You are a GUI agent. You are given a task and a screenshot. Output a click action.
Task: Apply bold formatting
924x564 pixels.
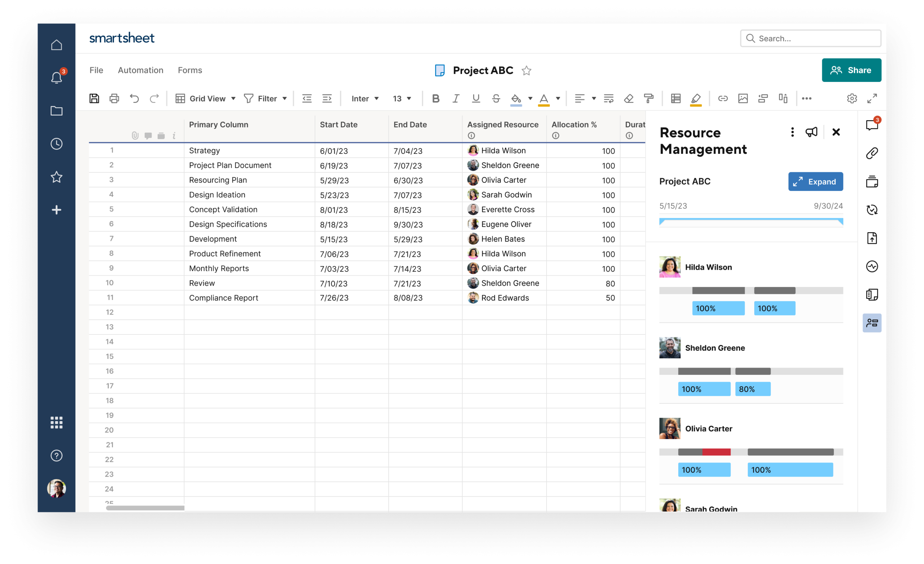click(x=435, y=98)
